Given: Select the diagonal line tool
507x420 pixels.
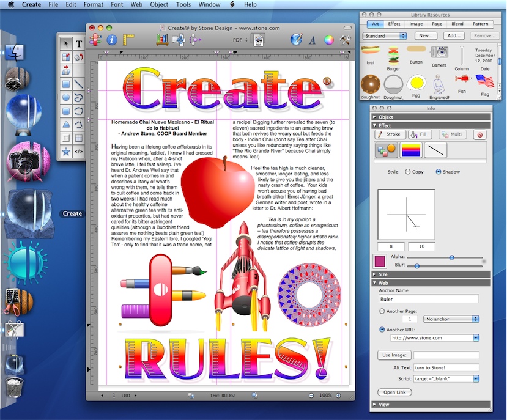Looking at the screenshot, I should [x=78, y=84].
